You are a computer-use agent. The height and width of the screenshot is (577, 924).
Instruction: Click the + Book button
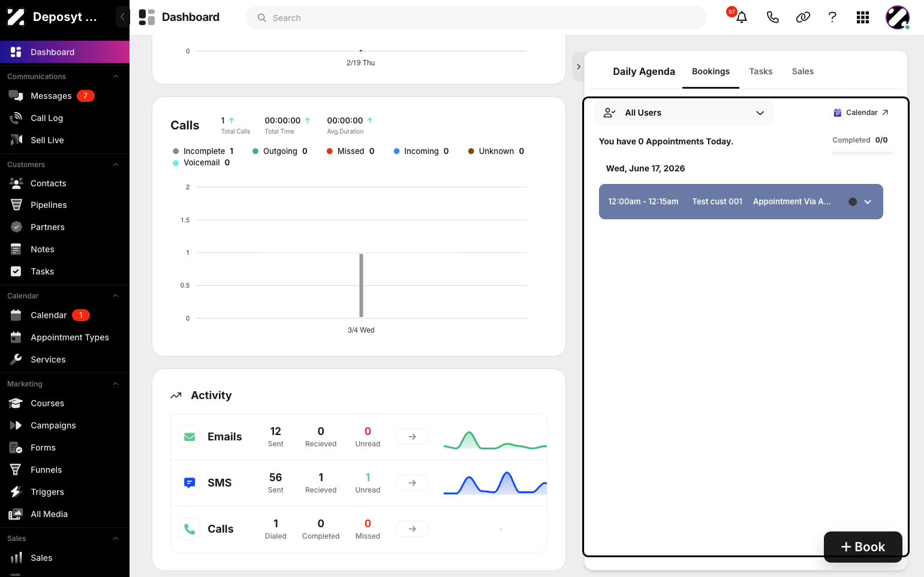[x=863, y=546]
